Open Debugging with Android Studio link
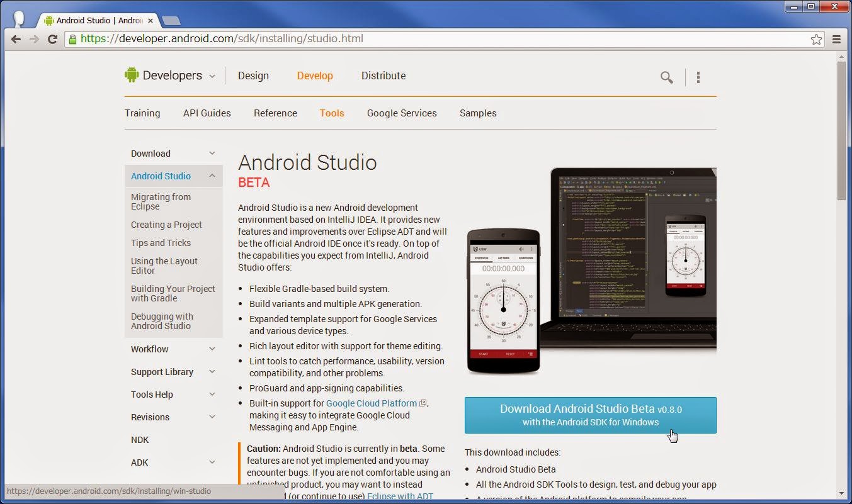852x504 pixels. [x=162, y=321]
